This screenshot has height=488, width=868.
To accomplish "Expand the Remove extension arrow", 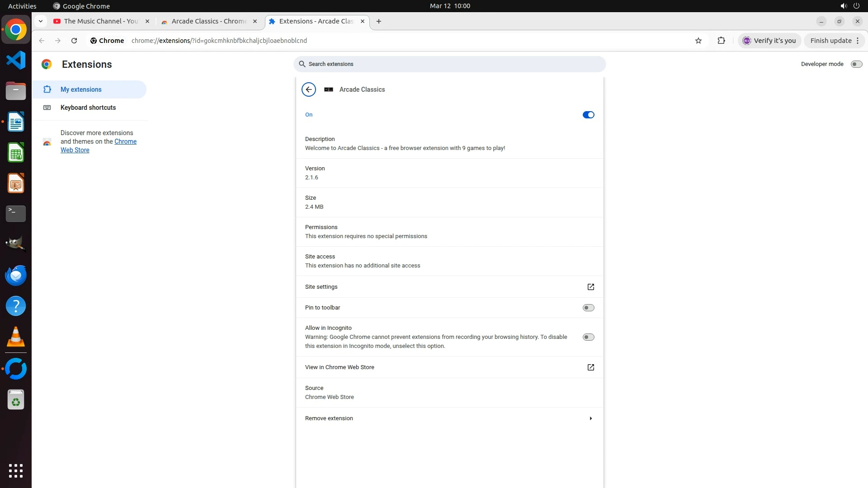I will coord(590,418).
